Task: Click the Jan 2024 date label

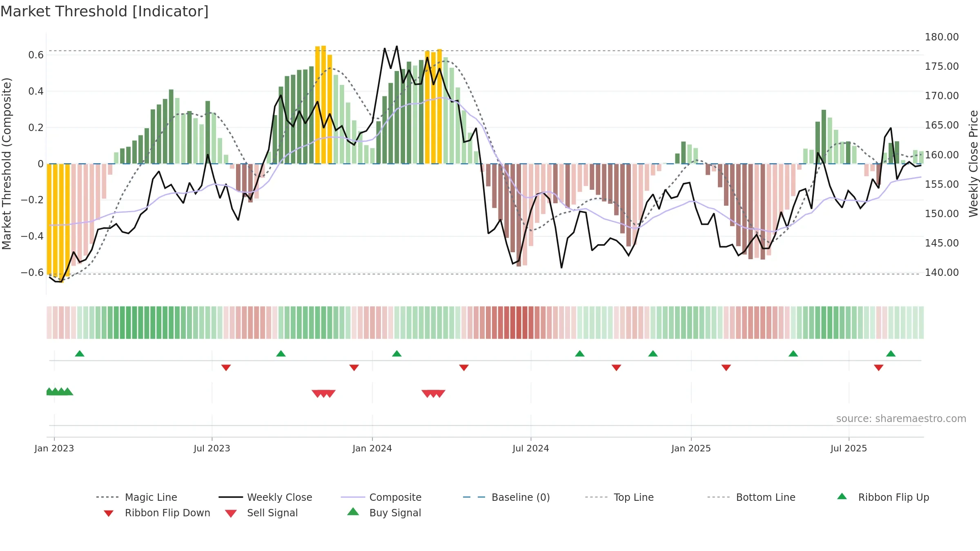Action: (x=372, y=449)
